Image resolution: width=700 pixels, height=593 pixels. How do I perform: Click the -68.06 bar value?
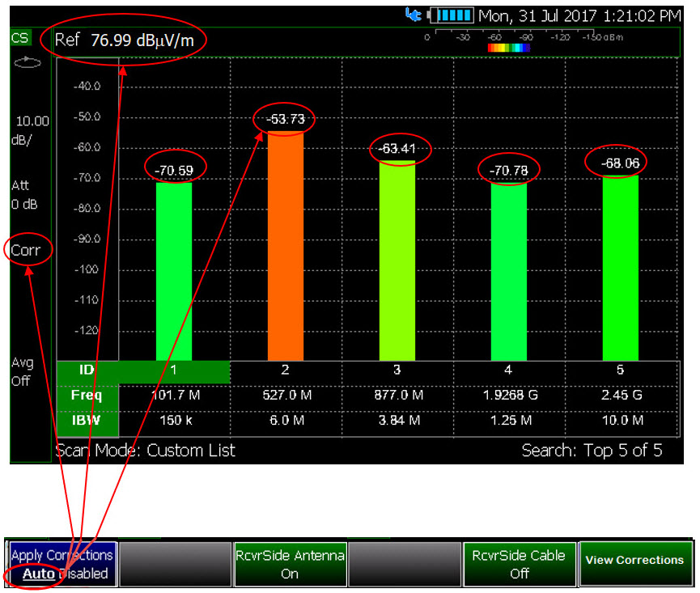[x=620, y=163]
